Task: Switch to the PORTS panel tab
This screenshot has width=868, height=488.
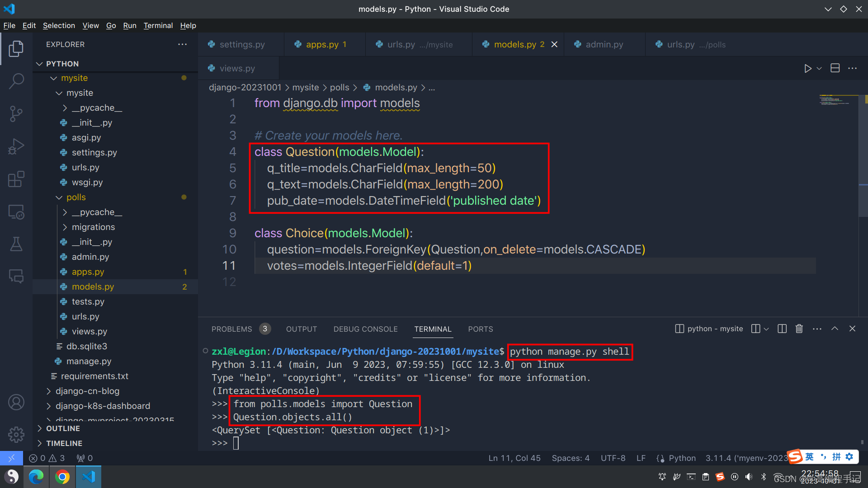Action: pyautogui.click(x=481, y=329)
